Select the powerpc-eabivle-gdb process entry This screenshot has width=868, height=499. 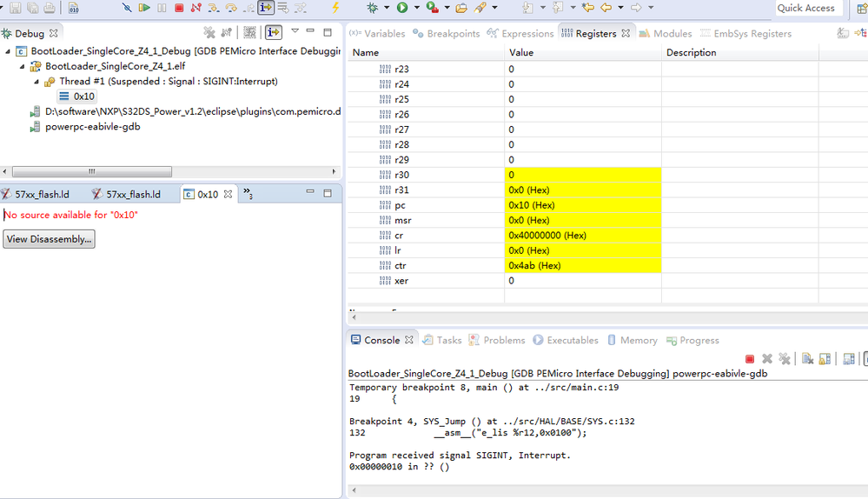[x=92, y=127]
